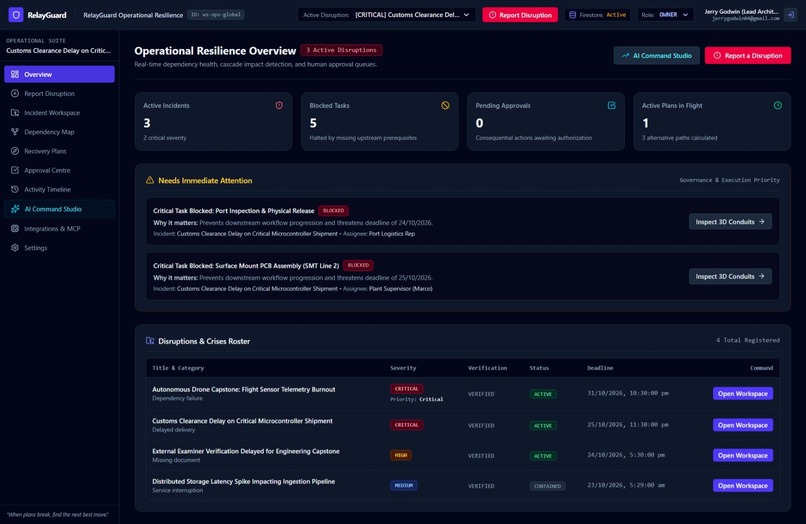Open Approval Centre in sidebar
This screenshot has width=806, height=524.
pos(60,170)
